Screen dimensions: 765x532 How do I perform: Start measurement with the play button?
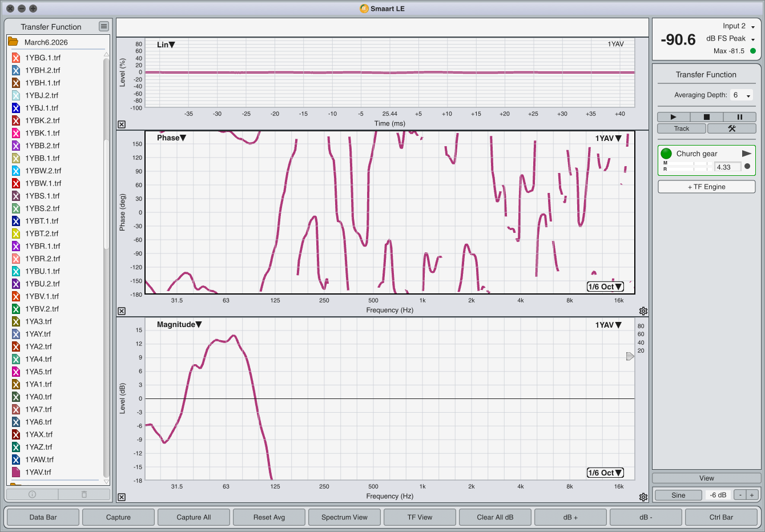pos(673,116)
